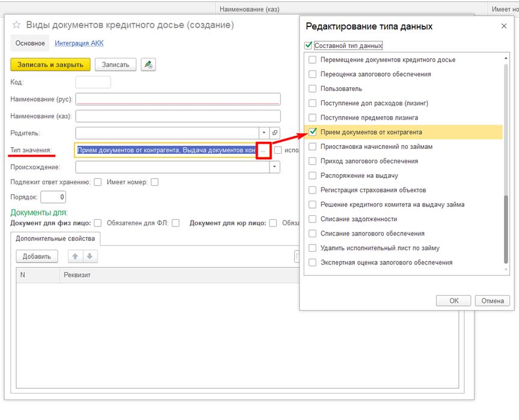Focus the Наименование (рус) input field
This screenshot has height=420, width=519.
[178, 99]
